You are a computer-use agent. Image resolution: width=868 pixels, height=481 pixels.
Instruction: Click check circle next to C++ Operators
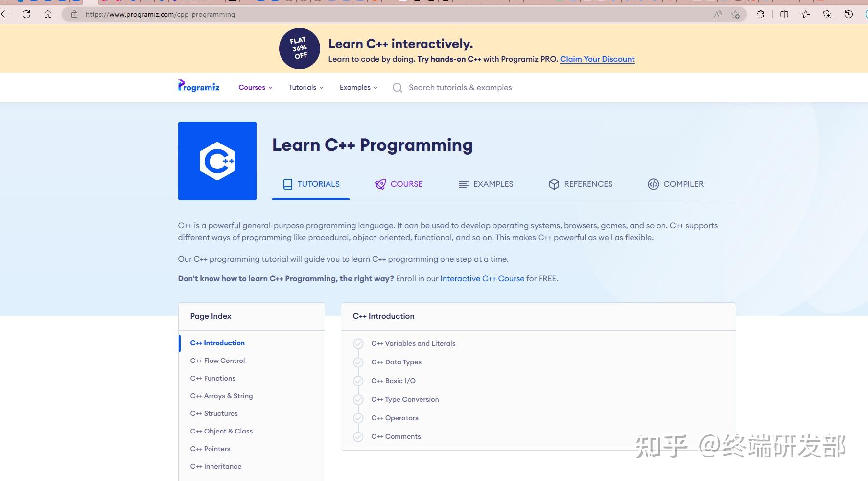tap(358, 418)
